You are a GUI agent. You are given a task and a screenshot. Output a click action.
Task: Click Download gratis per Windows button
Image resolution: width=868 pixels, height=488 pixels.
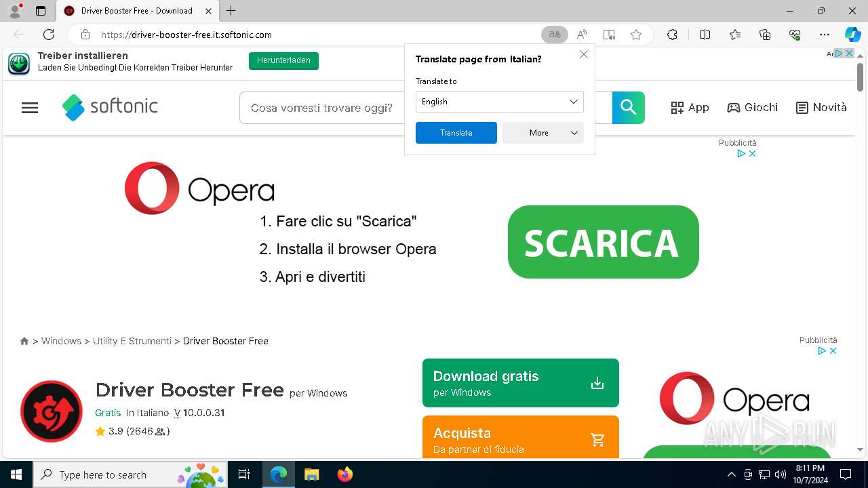pyautogui.click(x=521, y=383)
